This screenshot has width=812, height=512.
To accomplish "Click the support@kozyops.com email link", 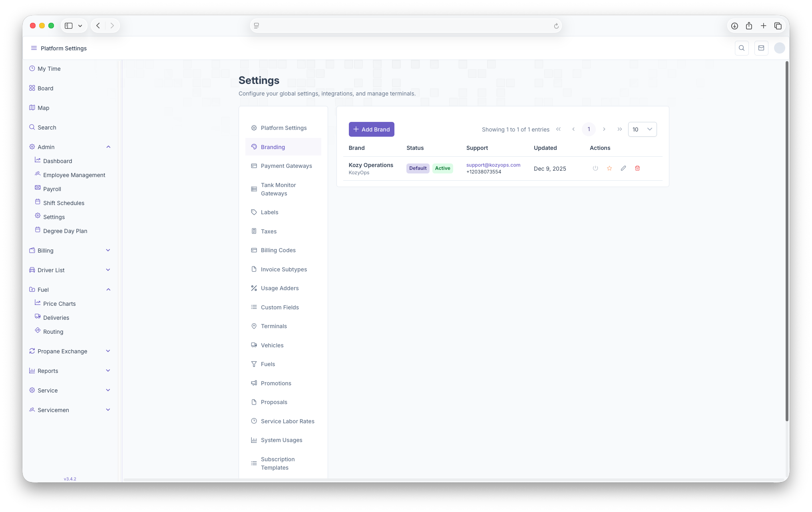I will pos(493,165).
